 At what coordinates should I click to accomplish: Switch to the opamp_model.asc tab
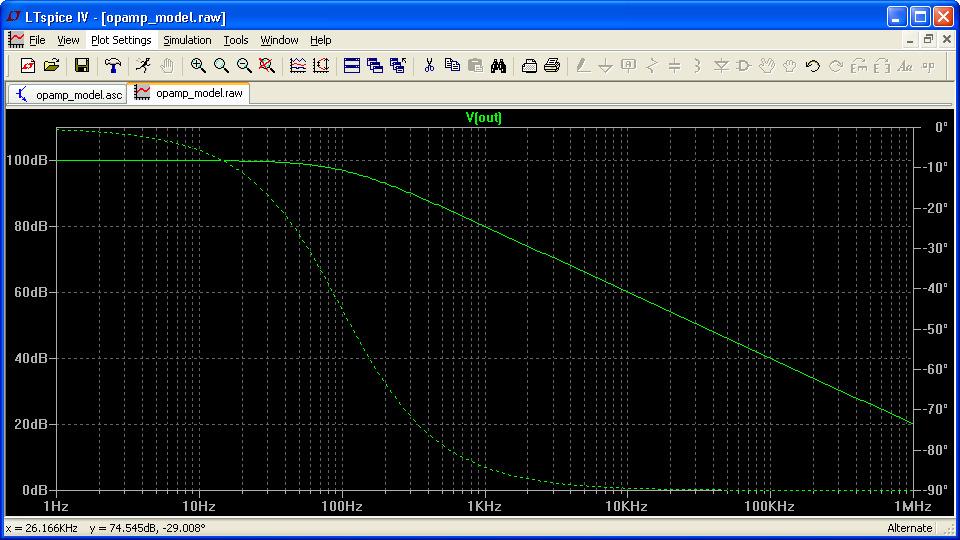click(67, 94)
